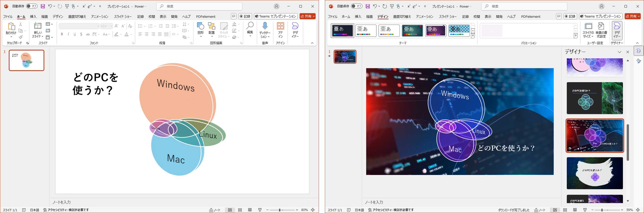Open Animations (アニメーション) tab in right window

(424, 16)
